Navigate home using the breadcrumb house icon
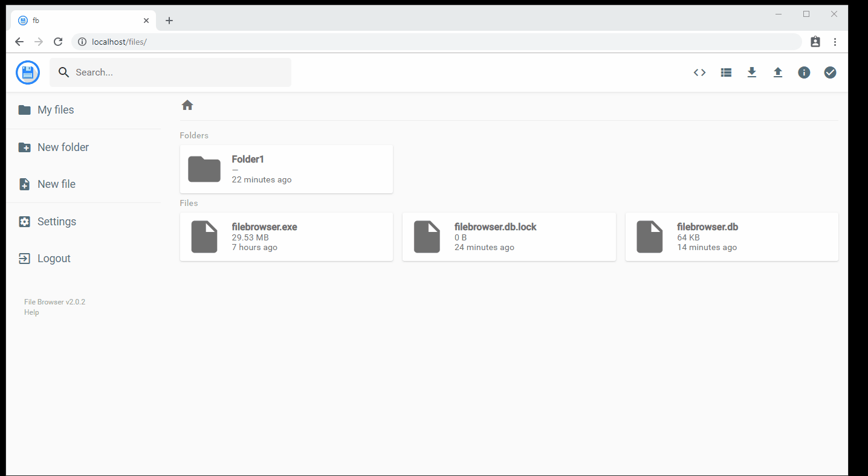 pyautogui.click(x=187, y=105)
